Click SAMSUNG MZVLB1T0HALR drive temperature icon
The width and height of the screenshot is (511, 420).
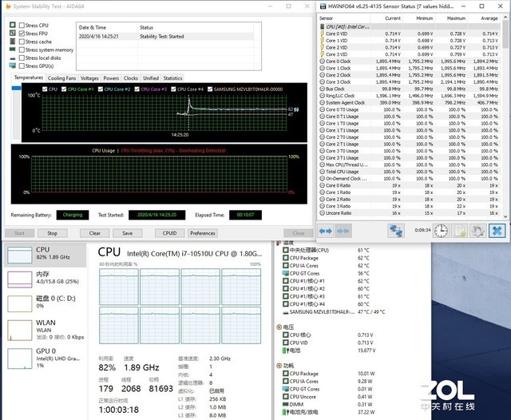tap(286, 312)
